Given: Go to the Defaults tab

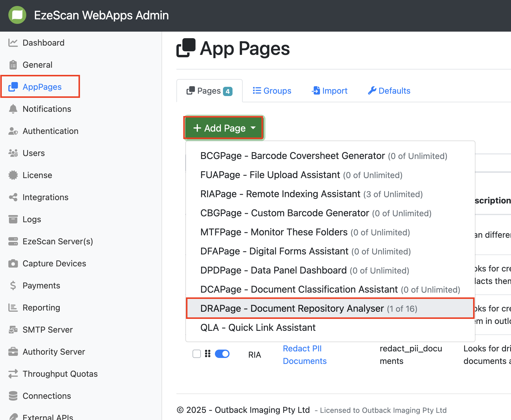Looking at the screenshot, I should point(389,91).
